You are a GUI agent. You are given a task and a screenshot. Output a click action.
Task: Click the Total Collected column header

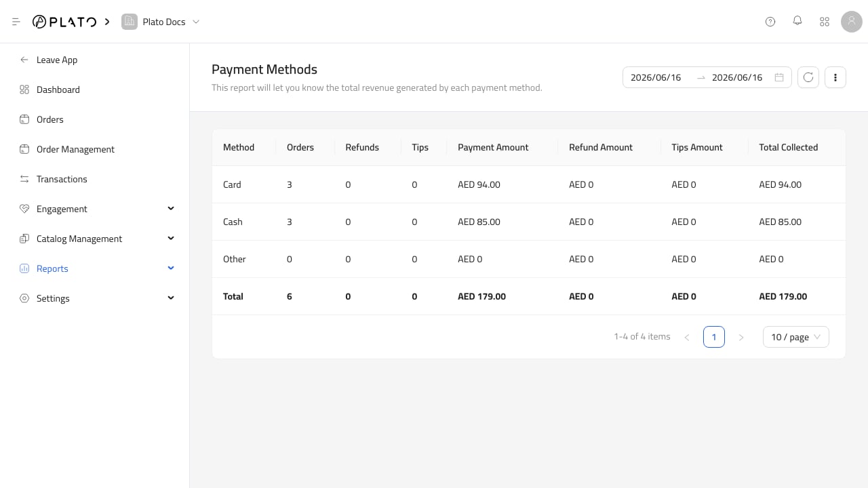(789, 147)
